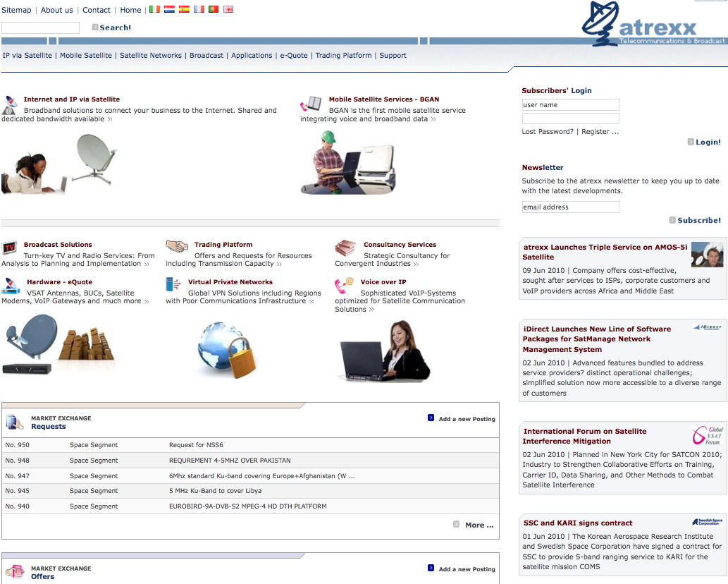Select the Dutch flag language option
This screenshot has height=584, width=728.
click(169, 10)
